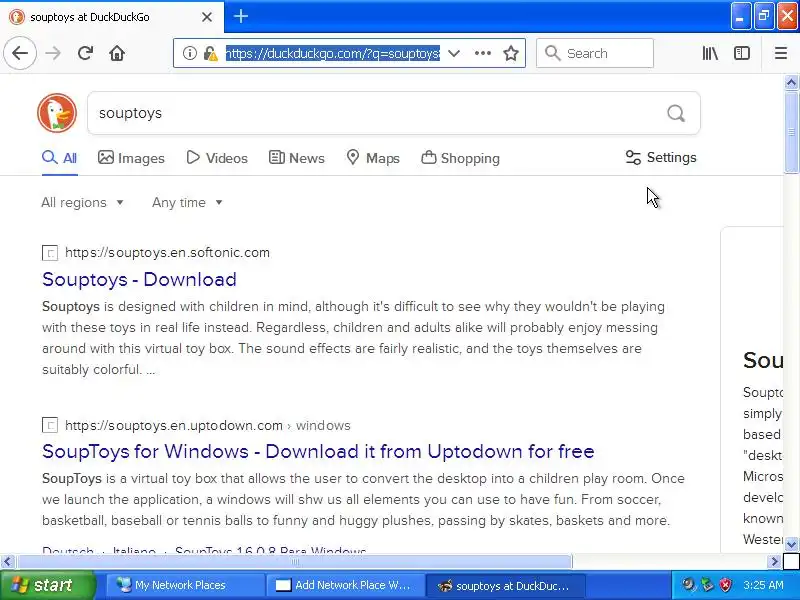The image size is (800, 600).
Task: Bookmark this page with the star
Action: coord(511,53)
